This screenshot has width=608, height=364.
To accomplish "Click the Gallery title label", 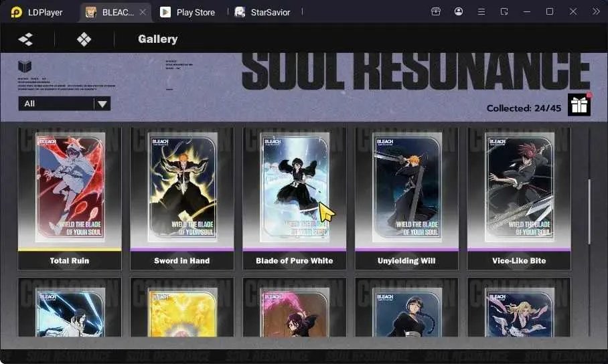I will pos(158,39).
